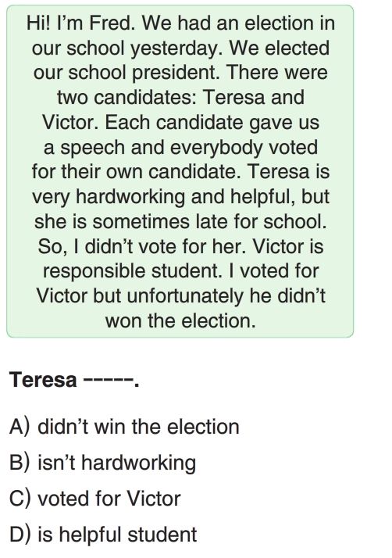Click the line "she is sometimes late for school."
Viewport: 392px width, 558px height.
[x=180, y=221]
